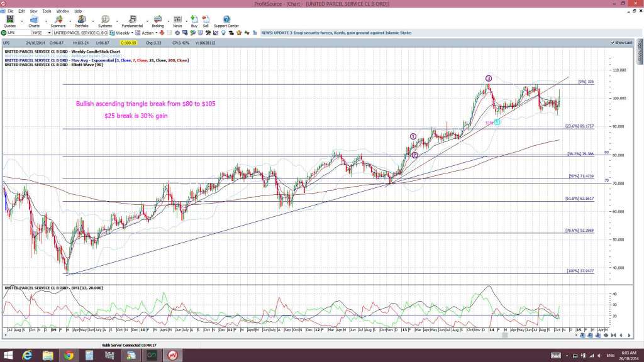Click the speech bubbles icon in chart toolbar
This screenshot has width=644, height=362.
tap(192, 33)
